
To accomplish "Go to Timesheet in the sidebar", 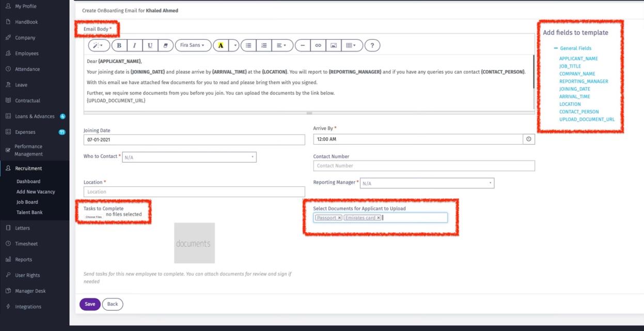I will (26, 244).
